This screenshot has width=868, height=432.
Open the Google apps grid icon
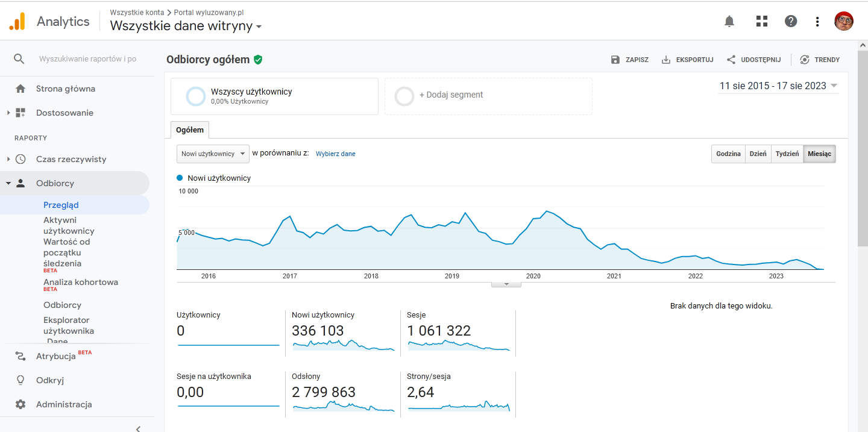tap(762, 22)
